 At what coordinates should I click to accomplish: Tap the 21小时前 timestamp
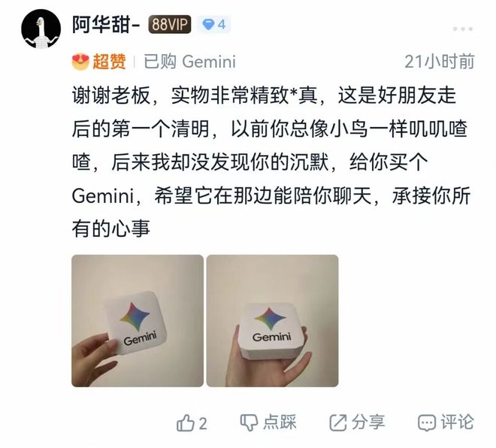tap(440, 62)
